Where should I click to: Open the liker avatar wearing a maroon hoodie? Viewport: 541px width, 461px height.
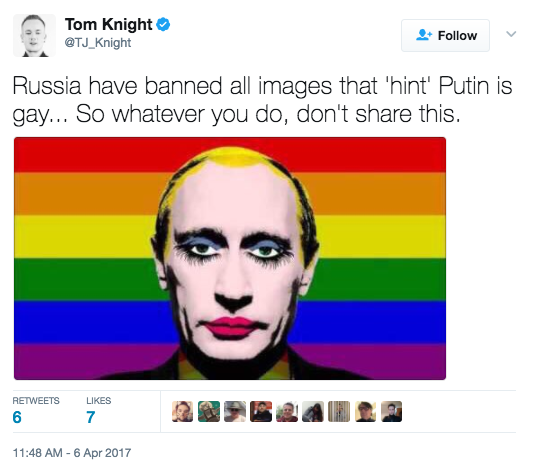(x=287, y=411)
